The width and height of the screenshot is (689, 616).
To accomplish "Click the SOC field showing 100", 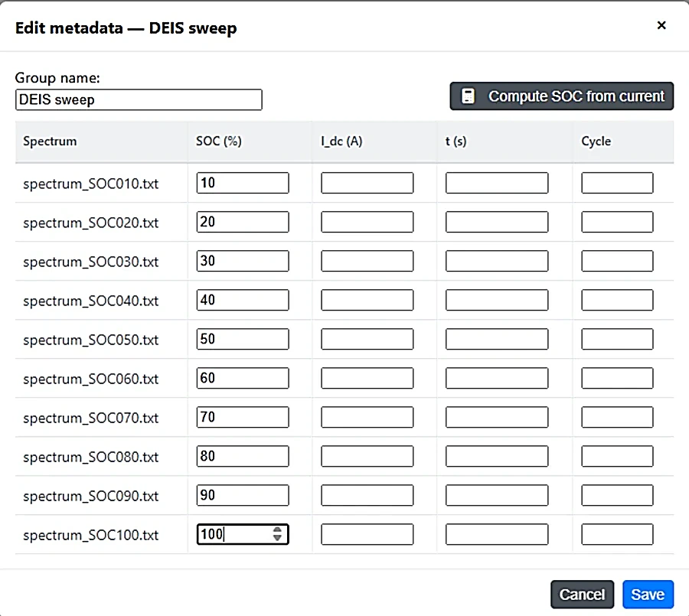I will [x=243, y=534].
